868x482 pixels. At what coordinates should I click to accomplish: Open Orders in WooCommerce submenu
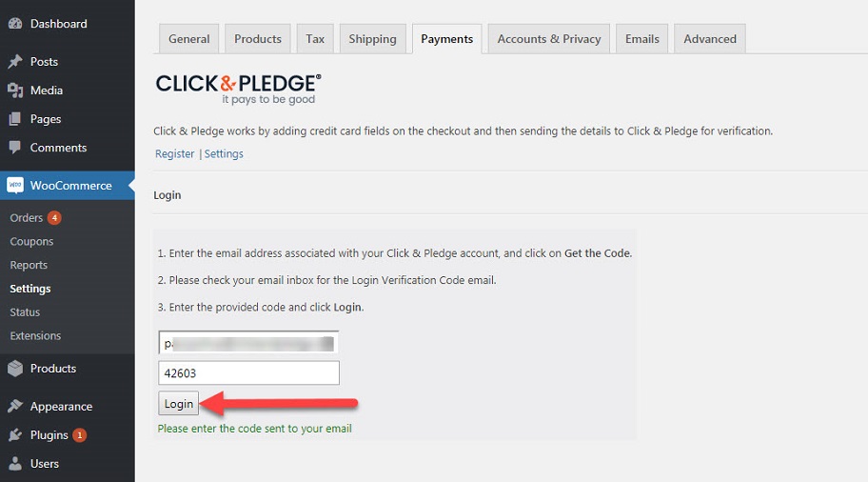[x=26, y=218]
